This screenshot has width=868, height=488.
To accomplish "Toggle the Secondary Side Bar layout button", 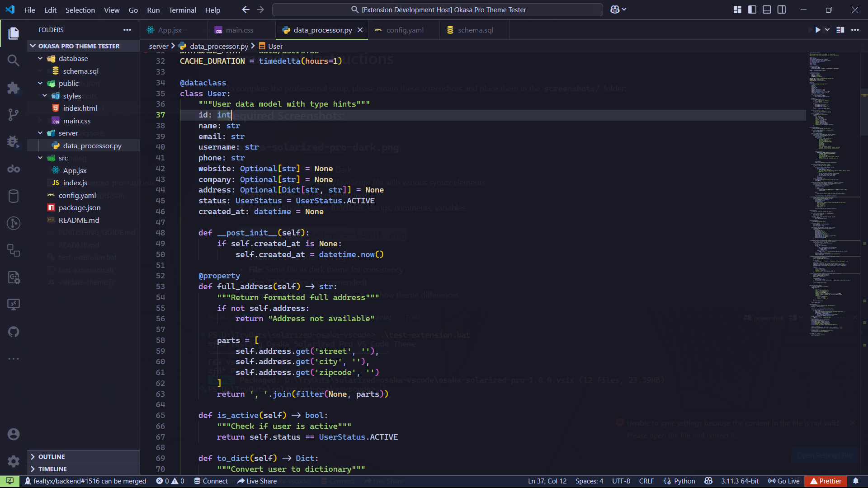I will click(x=782, y=9).
